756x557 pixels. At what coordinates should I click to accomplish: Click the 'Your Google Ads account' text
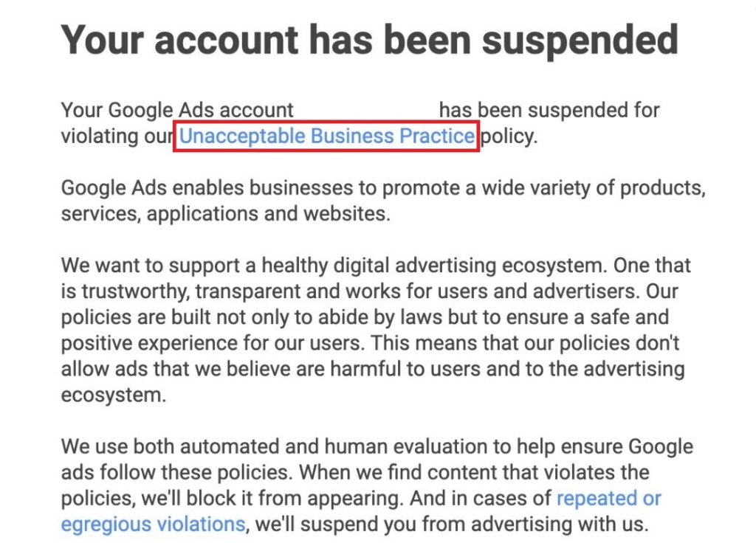point(177,111)
